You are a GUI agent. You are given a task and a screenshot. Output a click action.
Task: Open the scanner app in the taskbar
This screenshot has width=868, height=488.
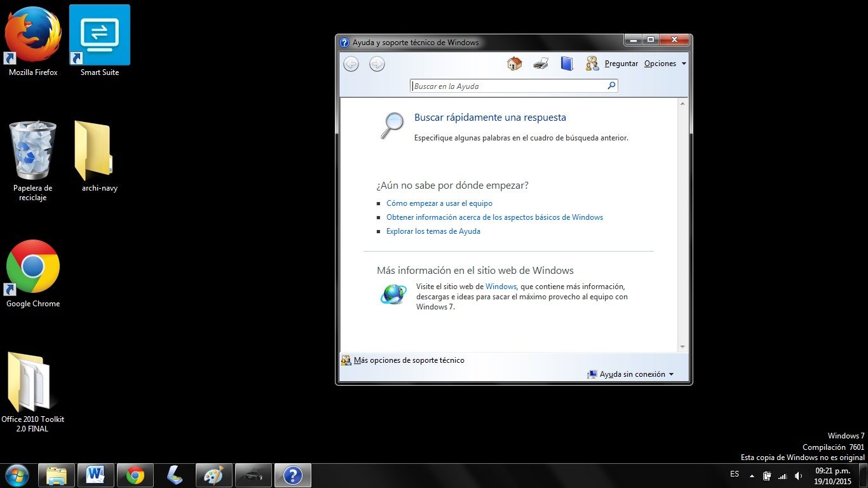point(175,475)
